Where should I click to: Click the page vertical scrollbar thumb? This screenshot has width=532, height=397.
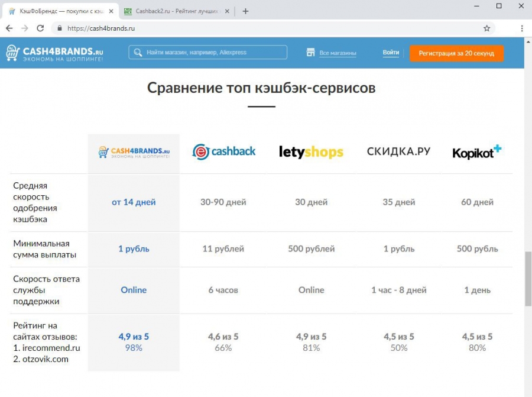528,279
